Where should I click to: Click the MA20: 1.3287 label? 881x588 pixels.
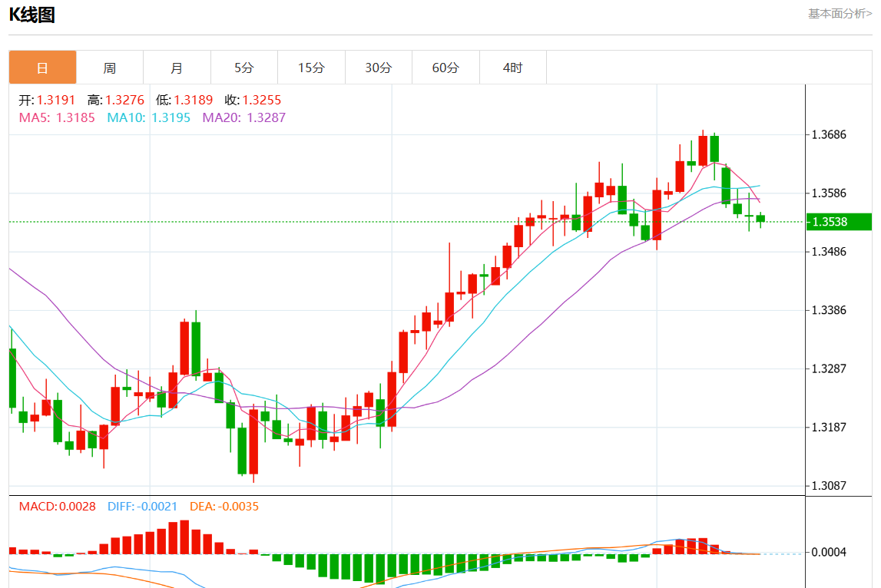[243, 118]
